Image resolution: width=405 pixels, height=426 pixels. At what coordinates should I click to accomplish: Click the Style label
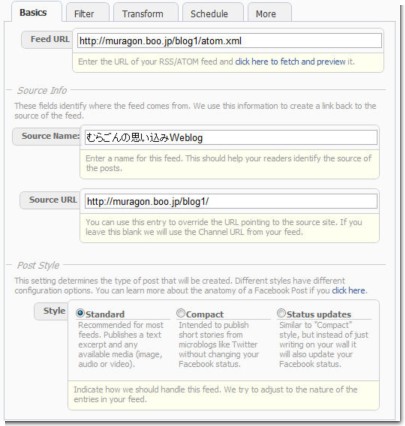54,311
